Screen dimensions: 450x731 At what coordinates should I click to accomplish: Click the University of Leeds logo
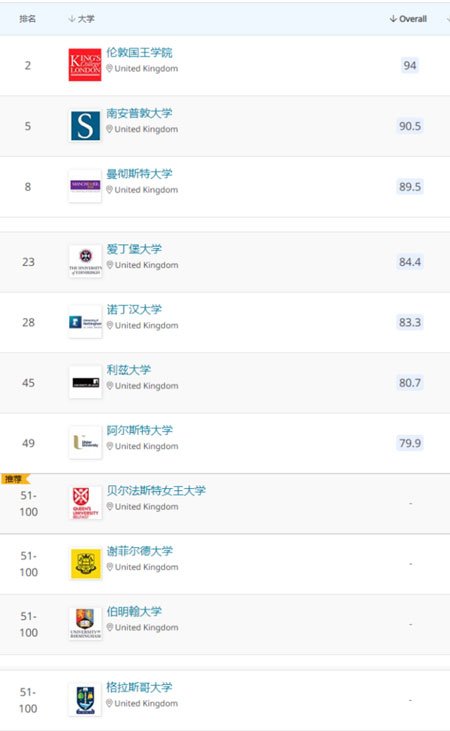click(x=85, y=382)
